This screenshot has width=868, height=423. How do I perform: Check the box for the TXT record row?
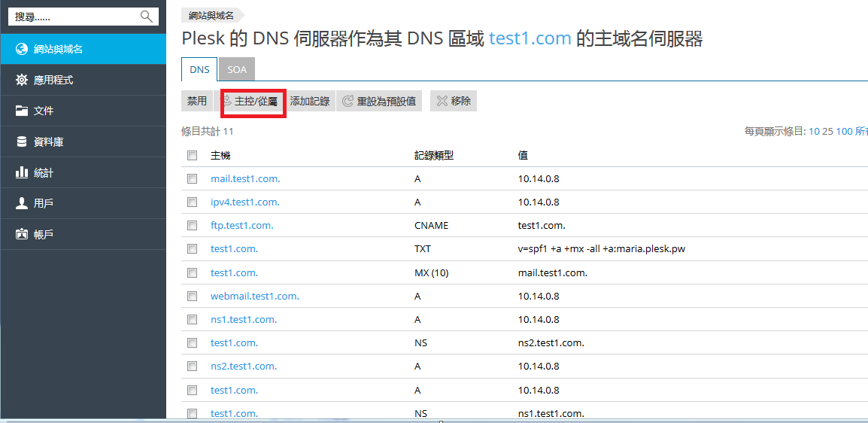click(192, 249)
